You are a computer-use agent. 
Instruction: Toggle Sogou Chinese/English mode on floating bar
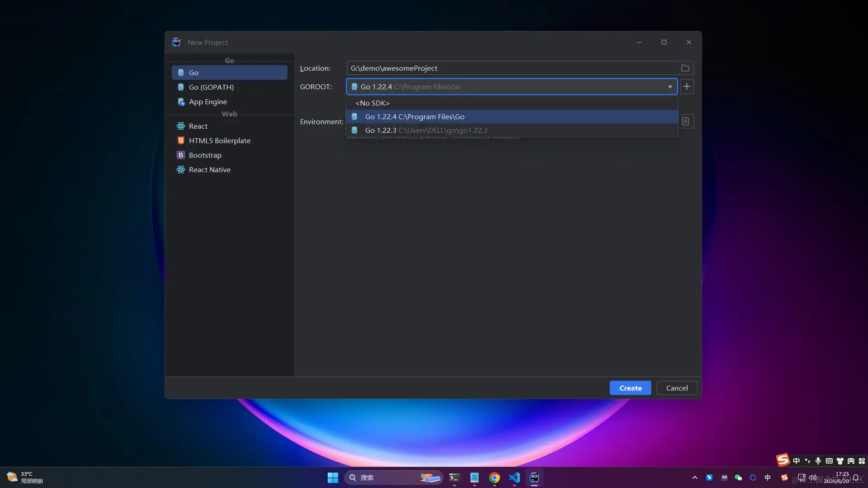click(x=796, y=461)
